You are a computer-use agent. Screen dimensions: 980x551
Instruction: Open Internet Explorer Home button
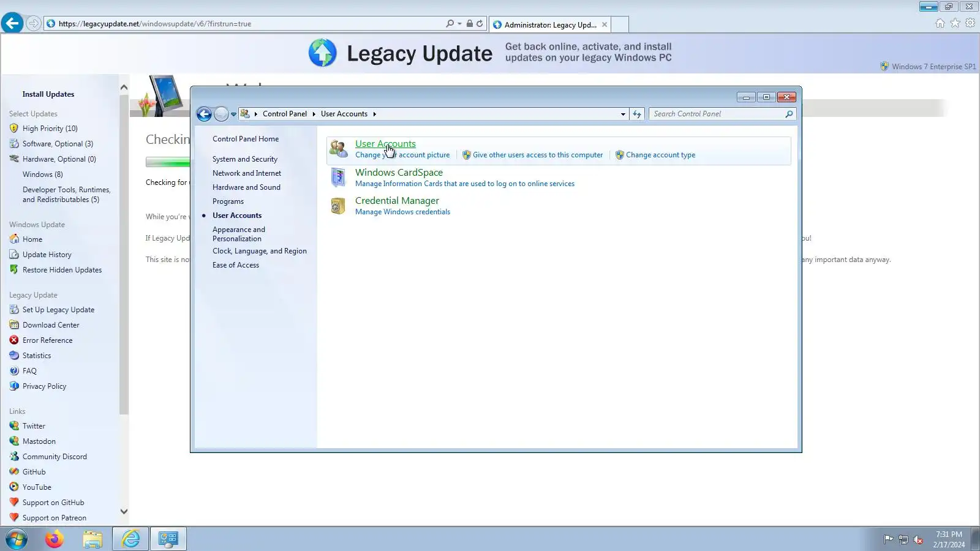[940, 23]
